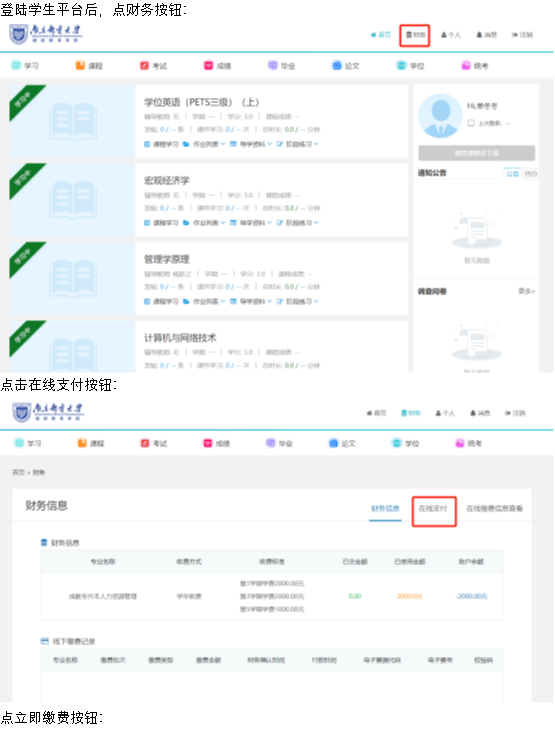The image size is (555, 729).
Task: Choose 考试 in the finance page menu bar
Action: (154, 443)
